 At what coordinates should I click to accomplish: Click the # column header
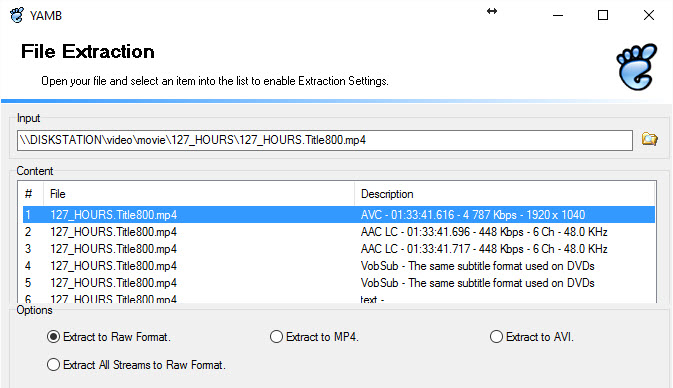click(x=30, y=194)
